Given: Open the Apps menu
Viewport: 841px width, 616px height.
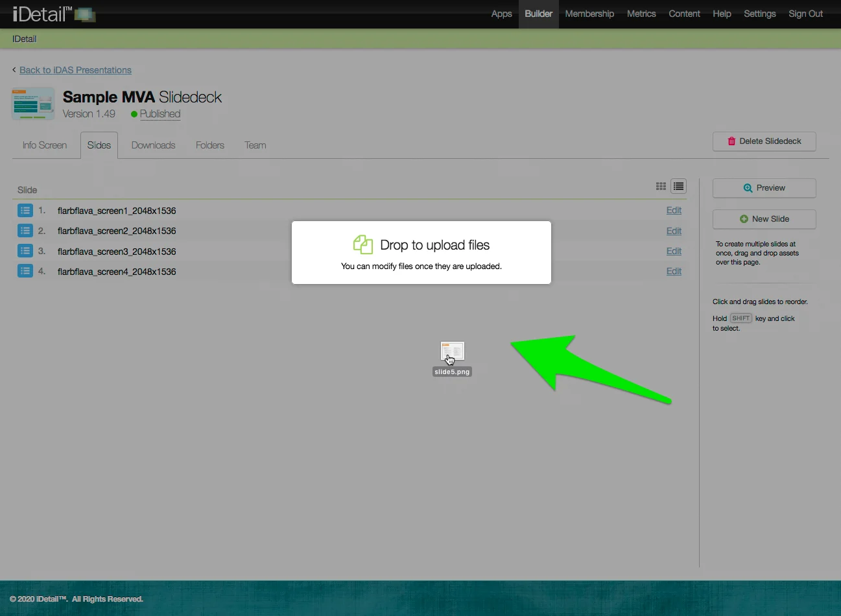Looking at the screenshot, I should pyautogui.click(x=501, y=14).
